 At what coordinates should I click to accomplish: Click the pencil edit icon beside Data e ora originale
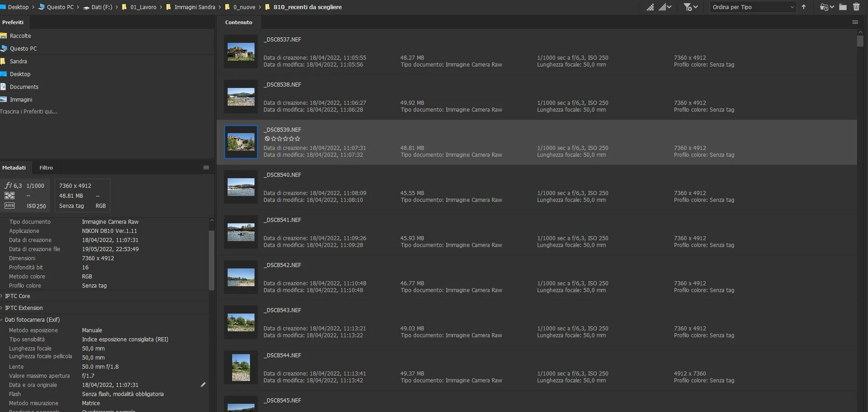click(x=203, y=385)
